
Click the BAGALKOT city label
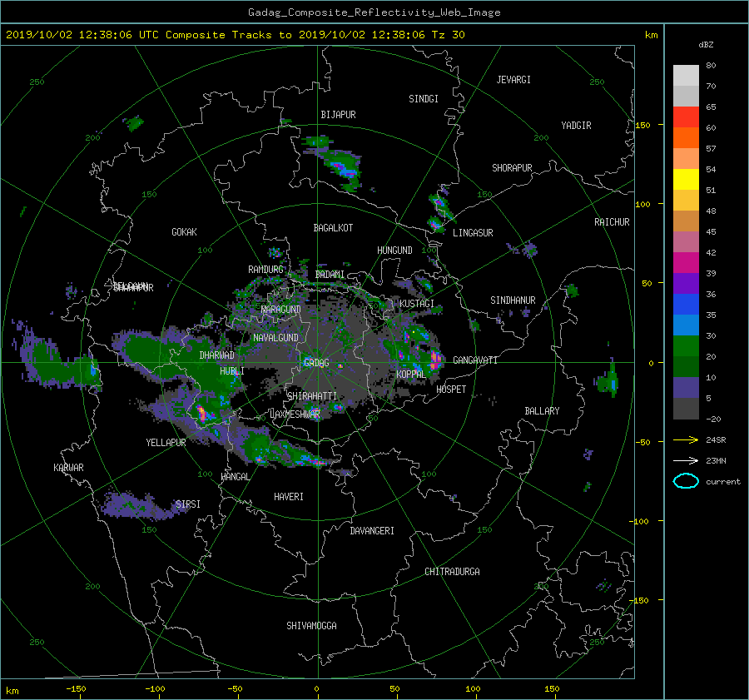(333, 228)
